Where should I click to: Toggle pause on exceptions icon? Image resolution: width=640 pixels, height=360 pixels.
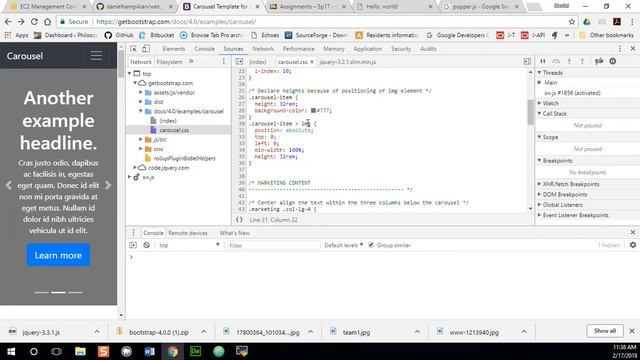tap(613, 61)
